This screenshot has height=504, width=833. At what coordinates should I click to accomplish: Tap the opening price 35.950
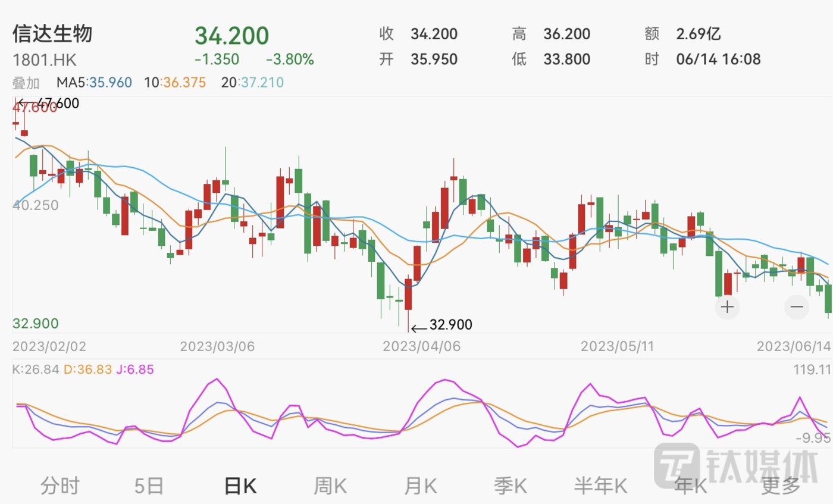(x=434, y=60)
